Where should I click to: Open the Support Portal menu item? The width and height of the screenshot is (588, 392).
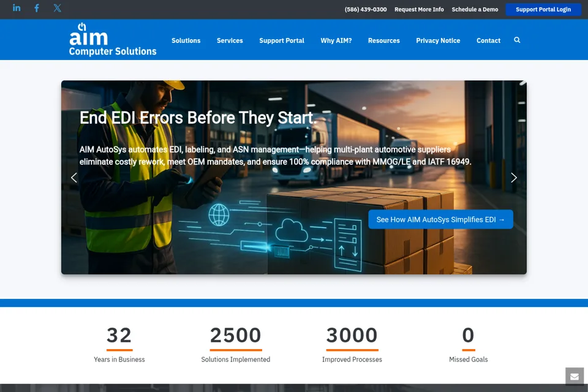[282, 40]
